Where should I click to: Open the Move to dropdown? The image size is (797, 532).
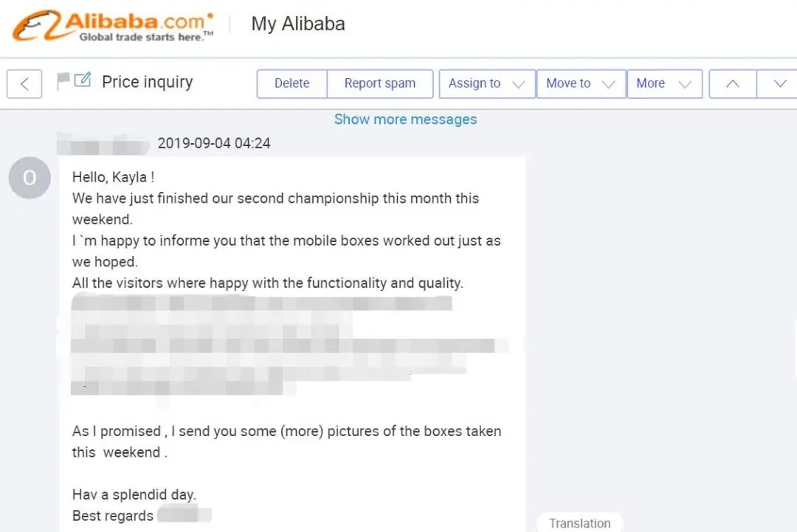(581, 83)
